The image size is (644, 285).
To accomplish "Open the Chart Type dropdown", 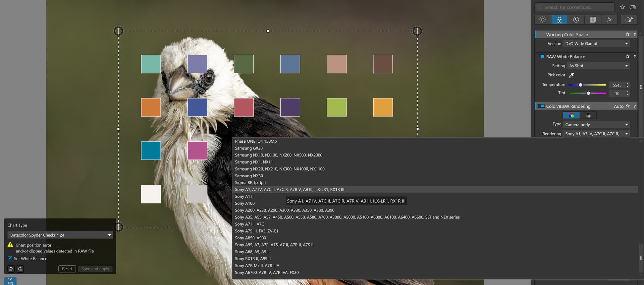I will (60, 235).
